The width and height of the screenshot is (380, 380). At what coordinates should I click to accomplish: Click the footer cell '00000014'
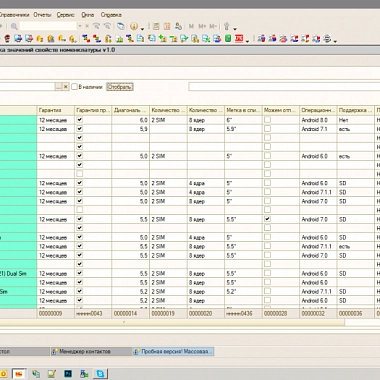point(130,313)
